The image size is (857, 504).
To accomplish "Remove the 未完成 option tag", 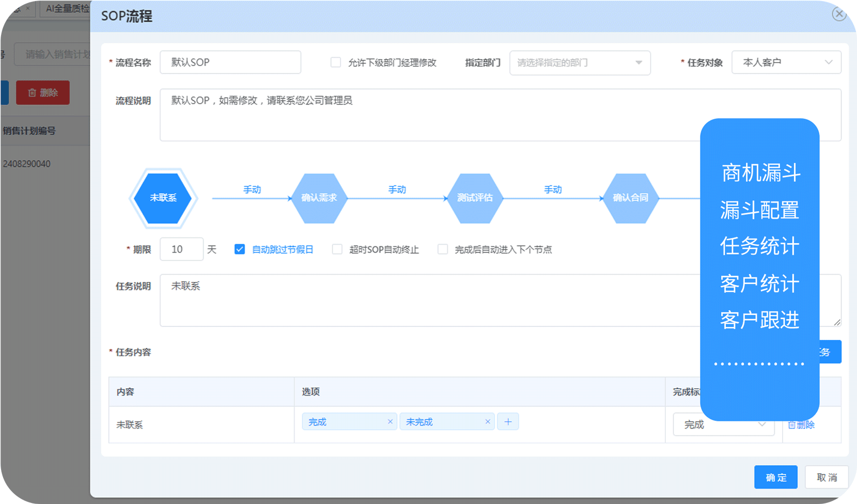I will [487, 422].
